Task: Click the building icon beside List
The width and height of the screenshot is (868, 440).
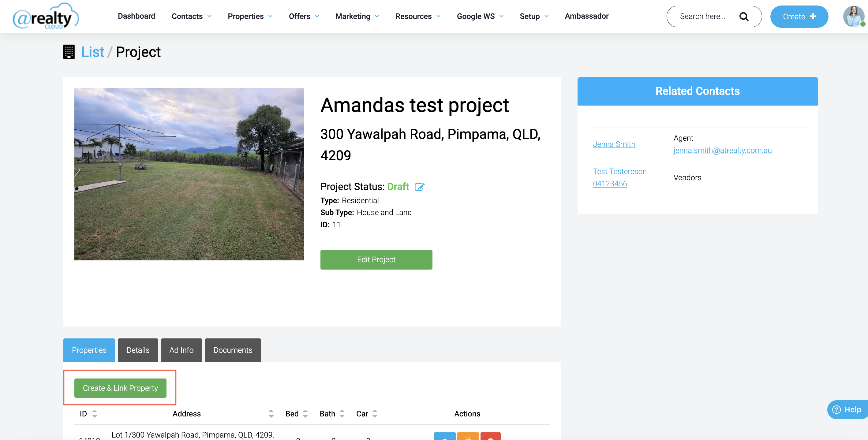Action: (69, 52)
